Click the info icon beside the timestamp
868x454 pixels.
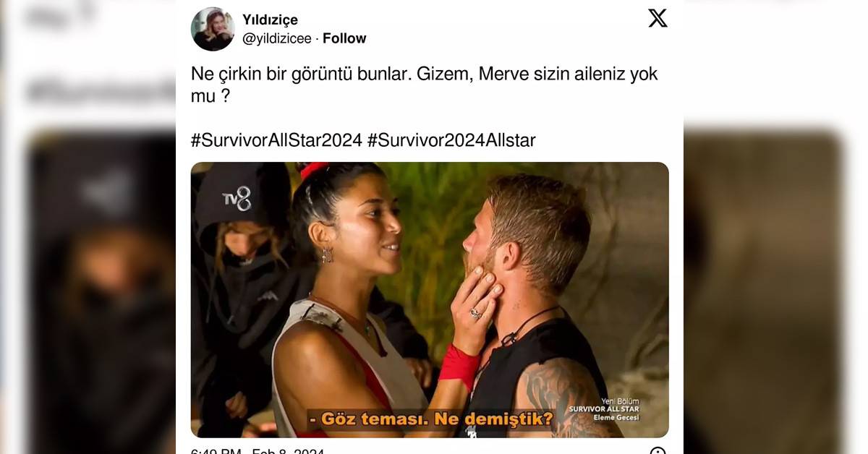658,451
